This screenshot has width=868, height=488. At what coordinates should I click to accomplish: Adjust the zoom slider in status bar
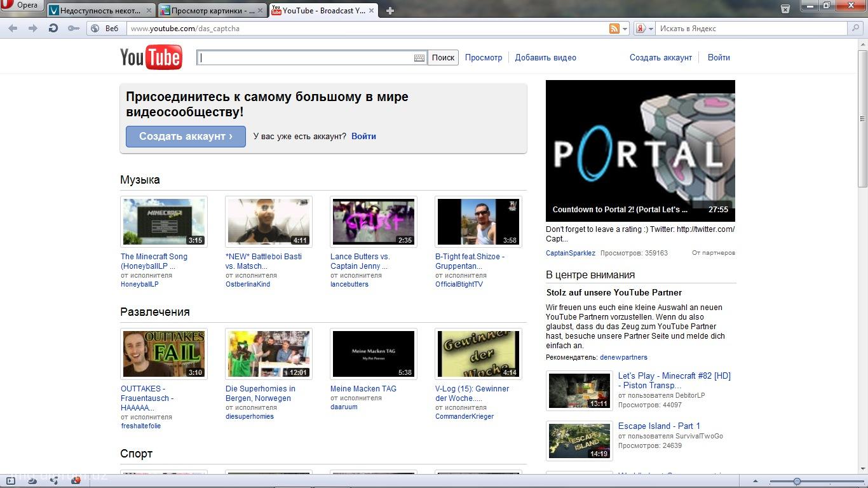pos(797,481)
